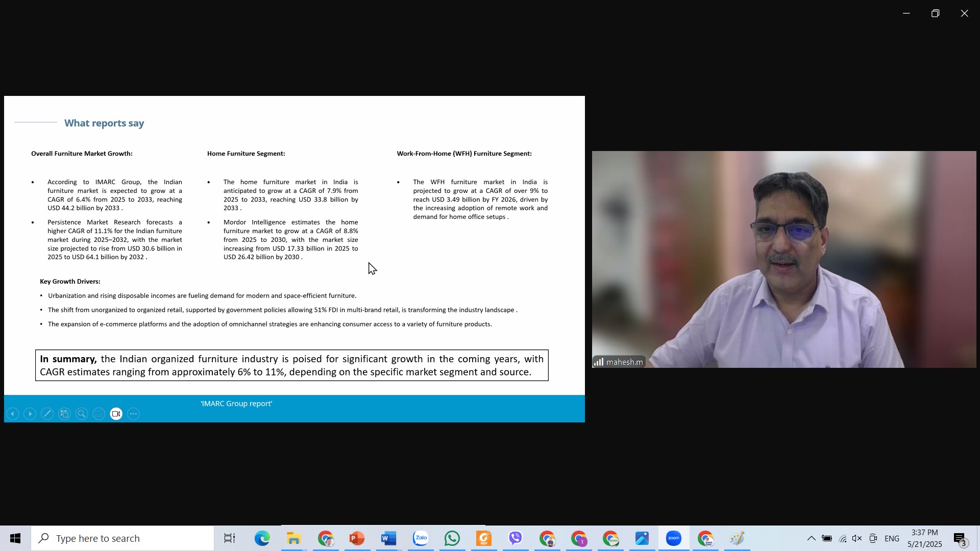This screenshot has height=551, width=980.
Task: Go to previous slide in slideshow toolbar
Action: tap(13, 414)
